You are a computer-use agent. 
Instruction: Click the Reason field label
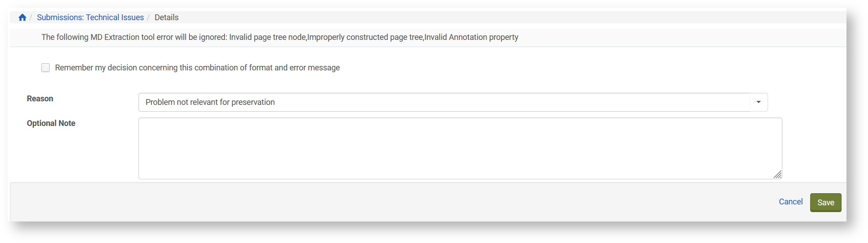click(40, 99)
